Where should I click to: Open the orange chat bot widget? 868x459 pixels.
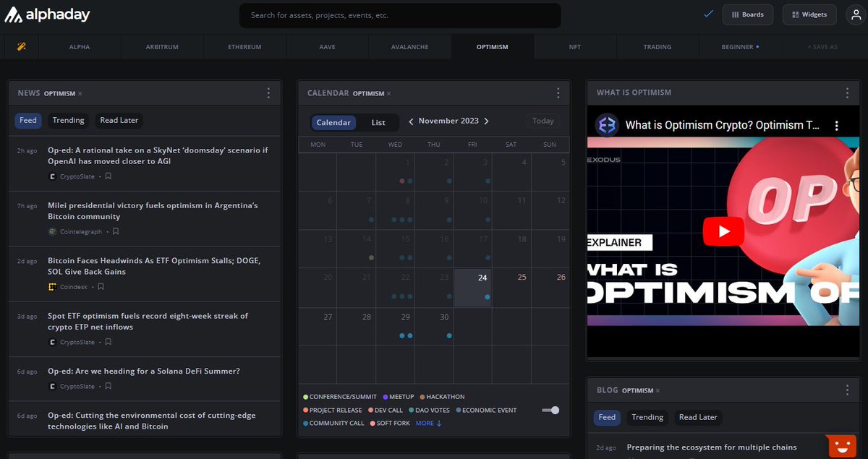pos(841,445)
